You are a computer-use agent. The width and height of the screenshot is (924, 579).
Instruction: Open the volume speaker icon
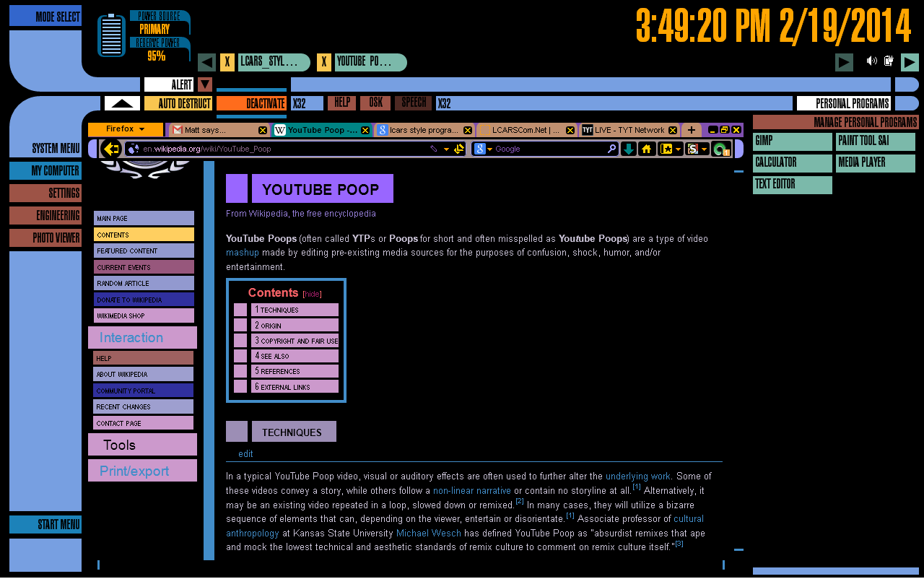coord(871,61)
